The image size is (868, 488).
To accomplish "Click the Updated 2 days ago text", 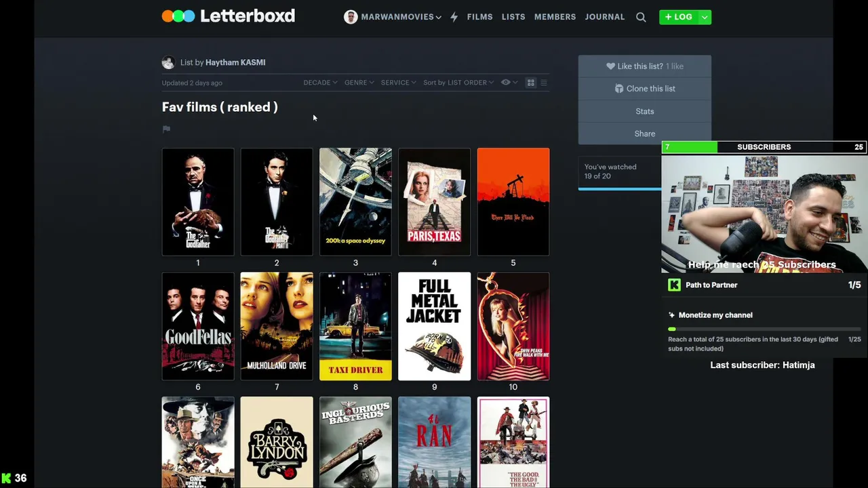I will tap(192, 83).
